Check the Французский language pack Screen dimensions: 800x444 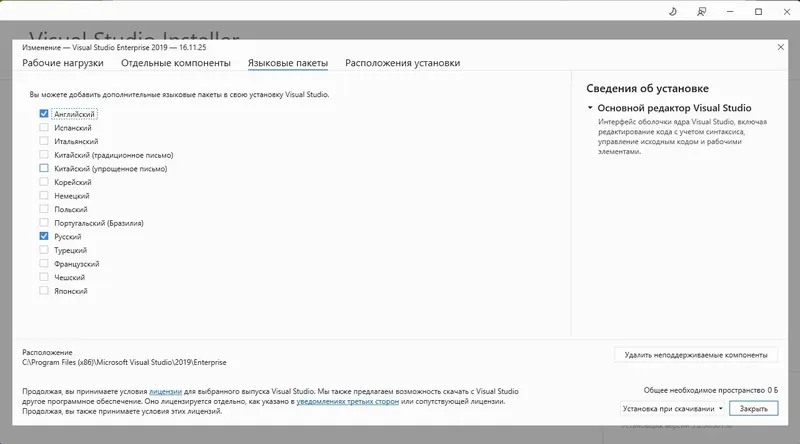tap(44, 263)
